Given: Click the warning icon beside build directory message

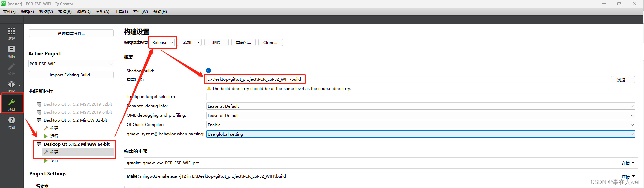Looking at the screenshot, I should [x=209, y=89].
